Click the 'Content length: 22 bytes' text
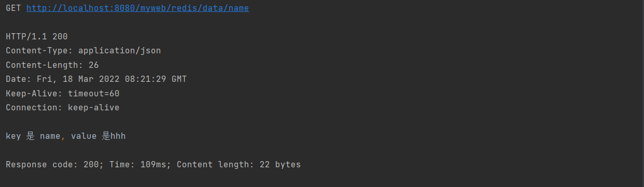Screen dimensions: 644x187 [x=239, y=165]
